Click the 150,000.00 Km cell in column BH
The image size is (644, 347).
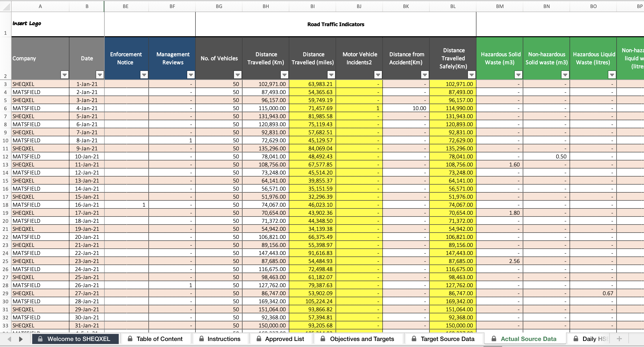coord(266,325)
